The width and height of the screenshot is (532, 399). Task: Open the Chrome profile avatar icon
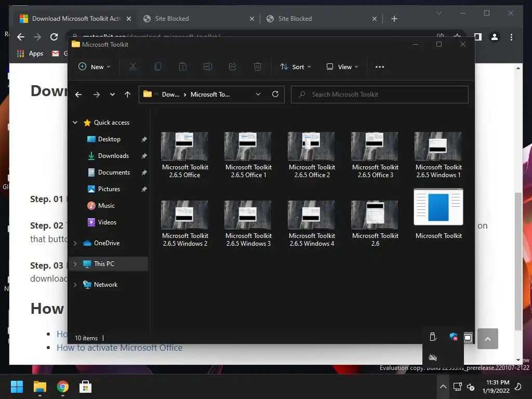point(495,37)
